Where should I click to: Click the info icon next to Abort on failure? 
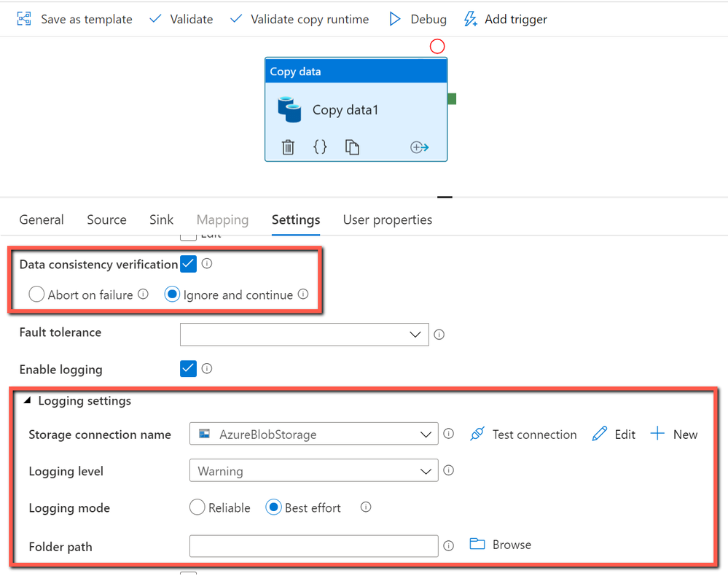(x=144, y=294)
